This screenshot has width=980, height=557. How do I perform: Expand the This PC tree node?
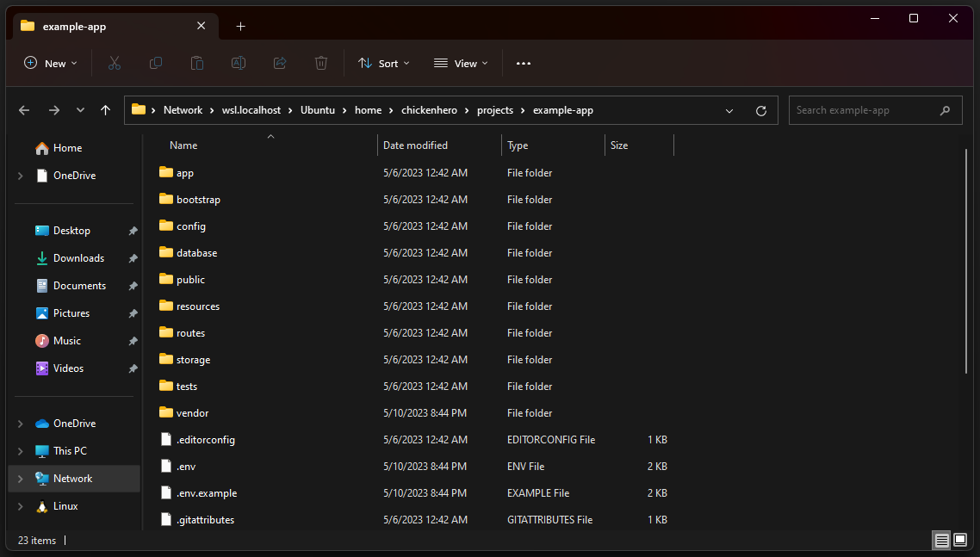(x=21, y=451)
